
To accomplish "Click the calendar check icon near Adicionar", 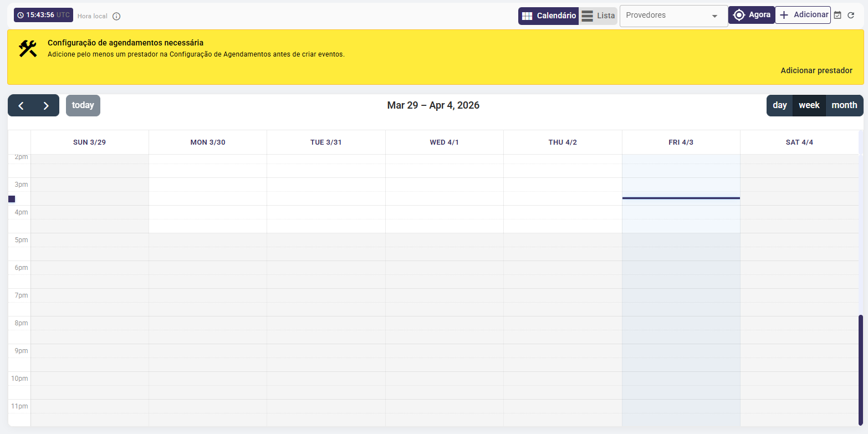I will [838, 16].
